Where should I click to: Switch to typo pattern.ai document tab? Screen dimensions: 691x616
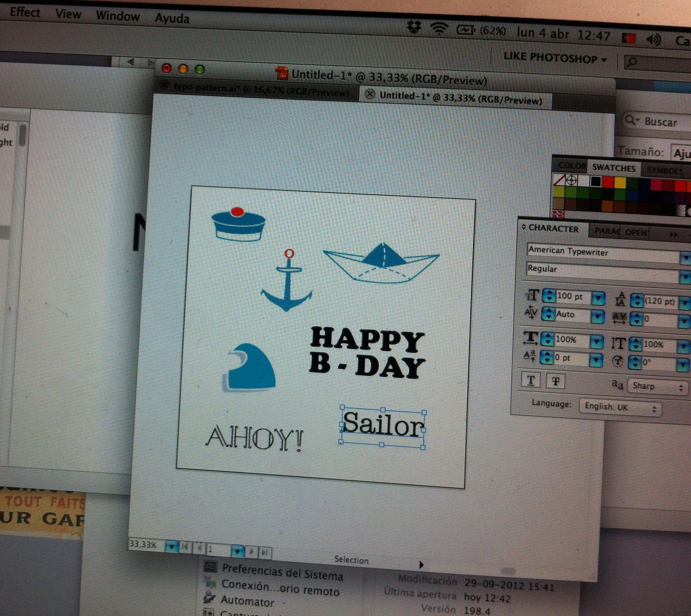(x=261, y=90)
